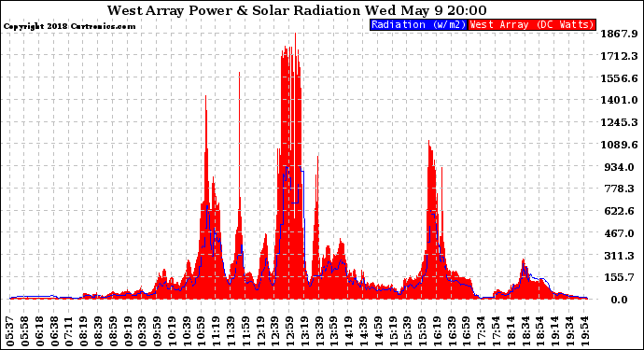Click the 19:54 time label

pos(585,331)
